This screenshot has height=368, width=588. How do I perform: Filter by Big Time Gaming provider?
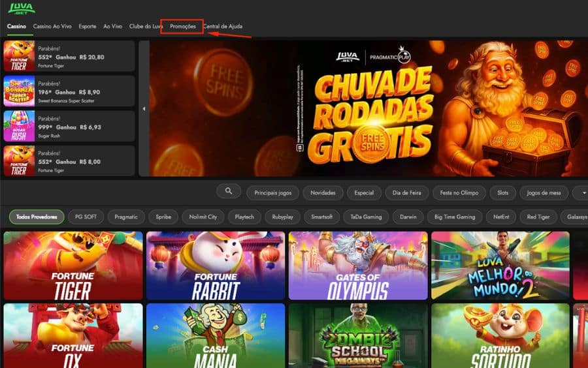(x=455, y=217)
